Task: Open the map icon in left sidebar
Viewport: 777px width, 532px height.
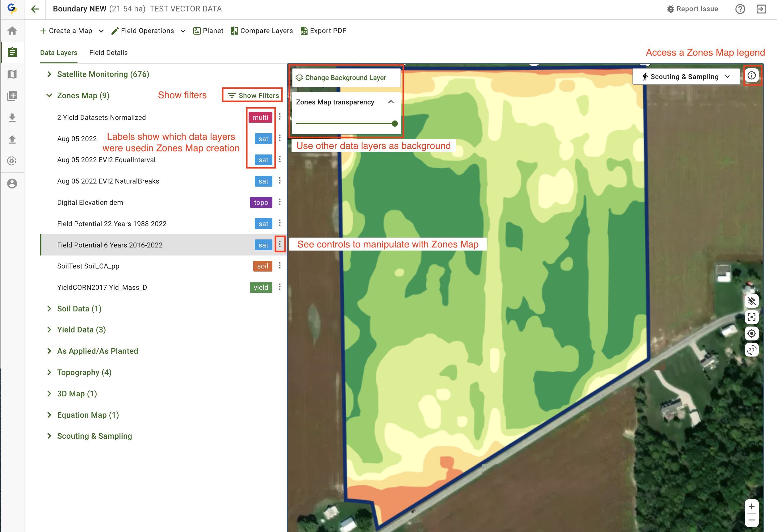Action: [x=12, y=74]
